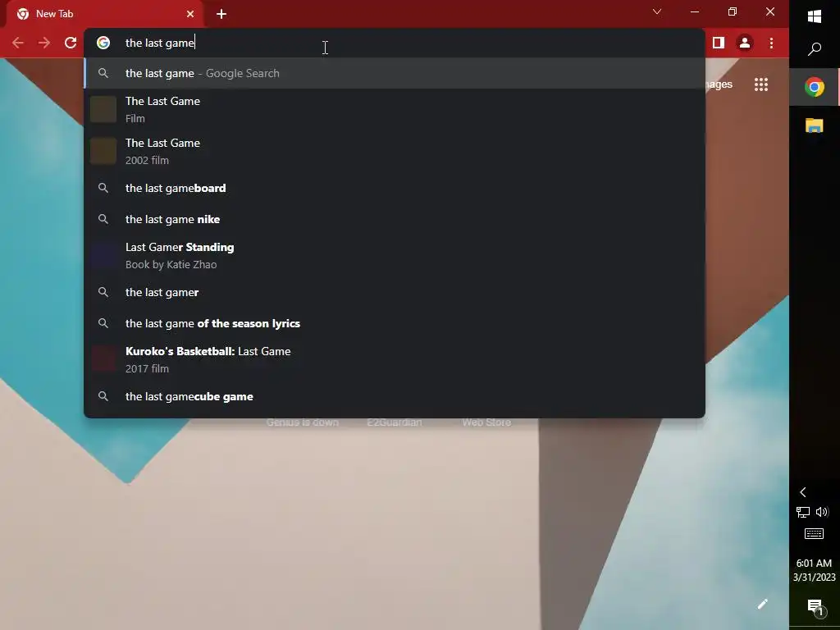This screenshot has width=840, height=630.
Task: Click the magnifier icon beside 'the last gameboard'
Action: point(103,188)
